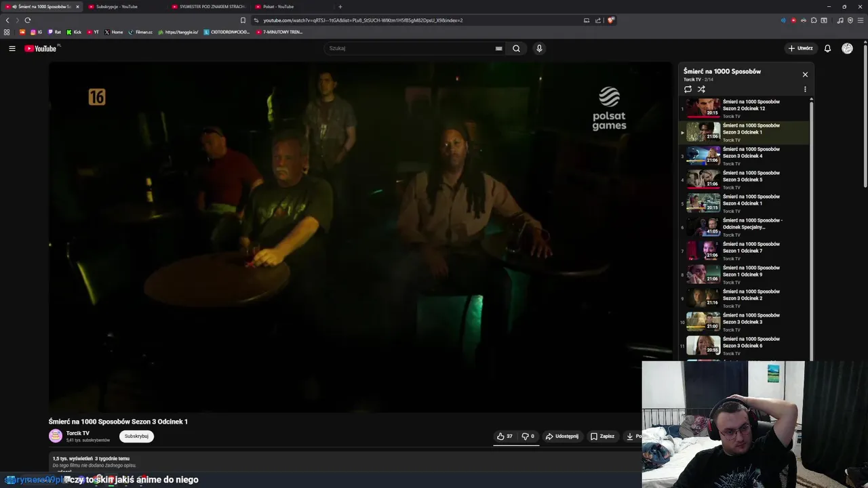Image resolution: width=868 pixels, height=488 pixels.
Task: Click the playlist title Śmierć na 1000 Sposobów
Action: click(722, 71)
